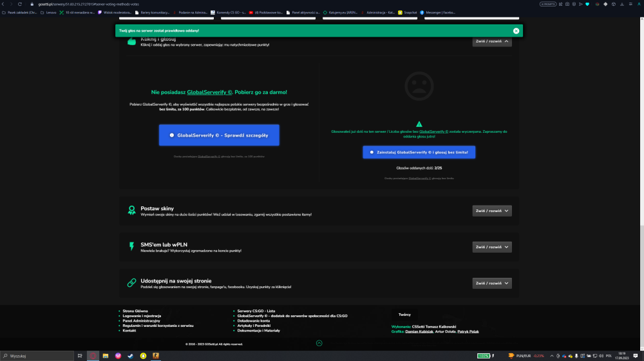The height and width of the screenshot is (361, 644).
Task: Open the Katujemy.eu bookmark
Action: pyautogui.click(x=340, y=13)
